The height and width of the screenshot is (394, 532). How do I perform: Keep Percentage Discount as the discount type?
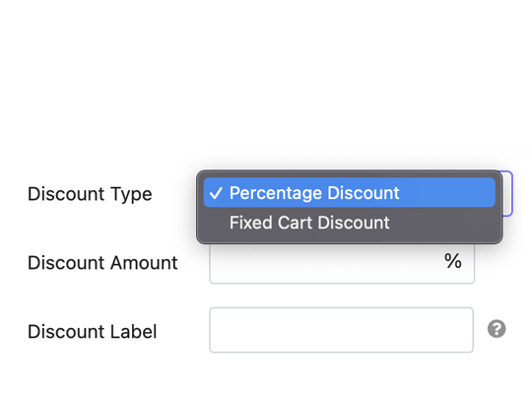349,192
